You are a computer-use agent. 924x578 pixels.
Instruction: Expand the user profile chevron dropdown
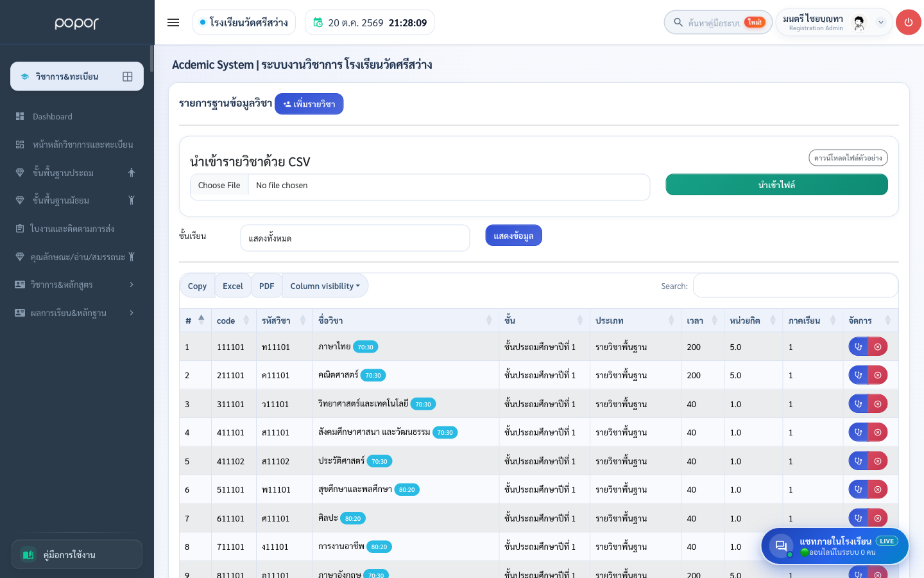pos(881,22)
